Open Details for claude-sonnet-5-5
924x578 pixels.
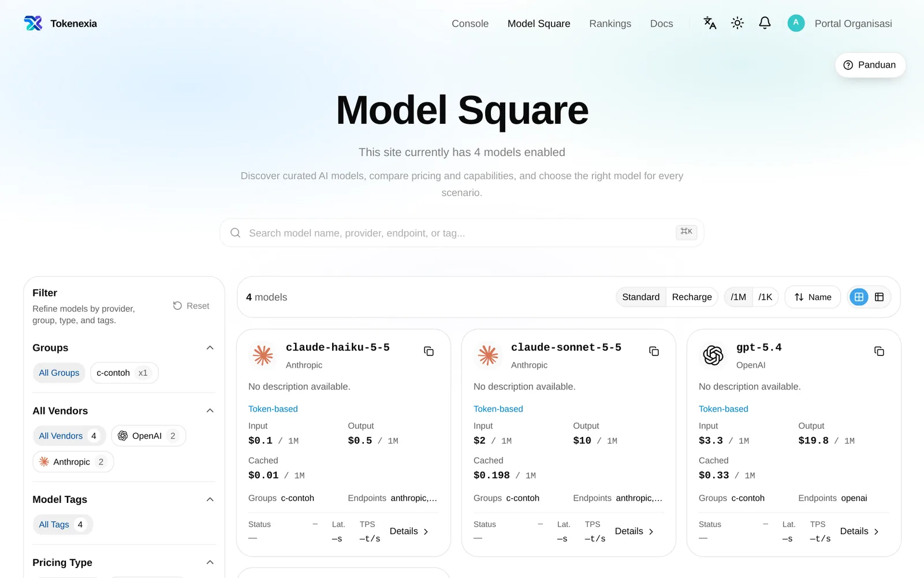click(635, 531)
